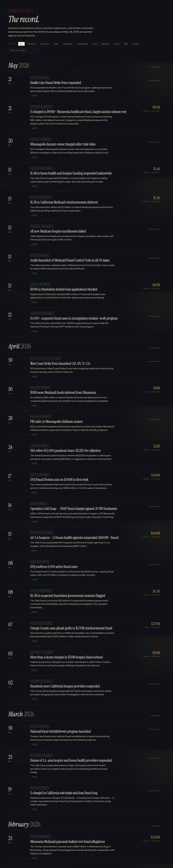Click source arrow under $1.3B California Medicaid deferred
Screen dimensions: 173x868
coord(34,215)
